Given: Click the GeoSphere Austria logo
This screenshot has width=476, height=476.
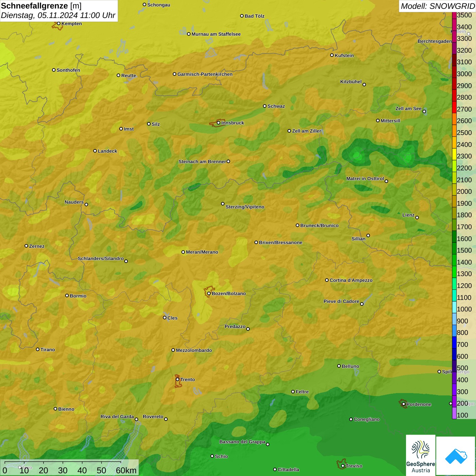Looking at the screenshot, I should point(421,455).
